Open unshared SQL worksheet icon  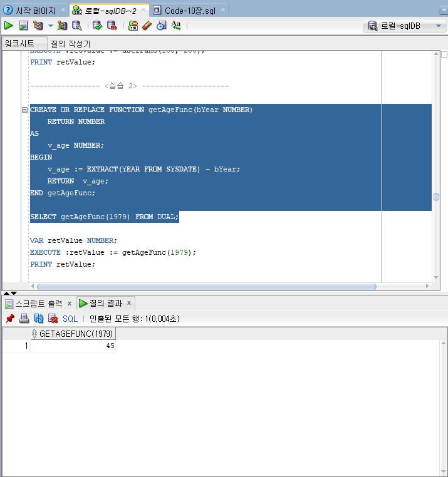(x=133, y=26)
